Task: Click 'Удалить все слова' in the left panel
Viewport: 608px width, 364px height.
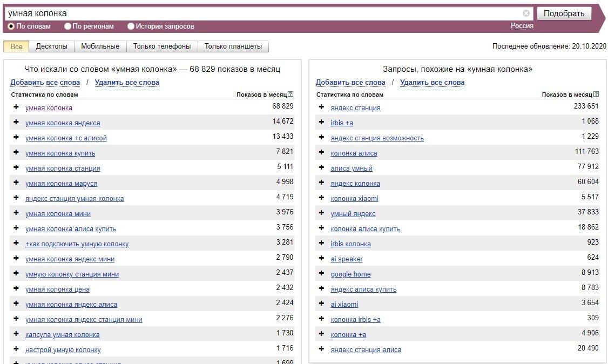Action: [127, 82]
